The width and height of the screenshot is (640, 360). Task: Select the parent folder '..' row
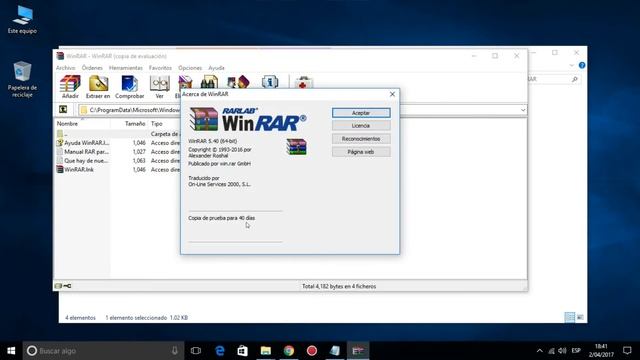click(118, 134)
